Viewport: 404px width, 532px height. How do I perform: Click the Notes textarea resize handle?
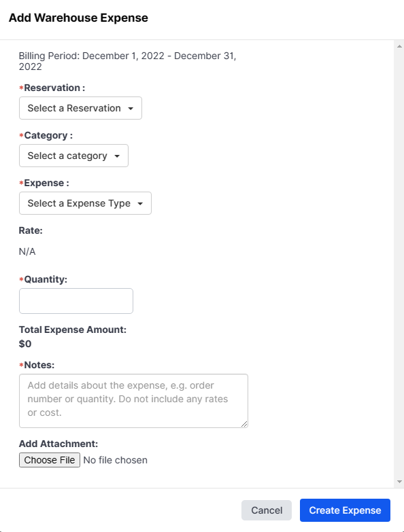point(244,424)
